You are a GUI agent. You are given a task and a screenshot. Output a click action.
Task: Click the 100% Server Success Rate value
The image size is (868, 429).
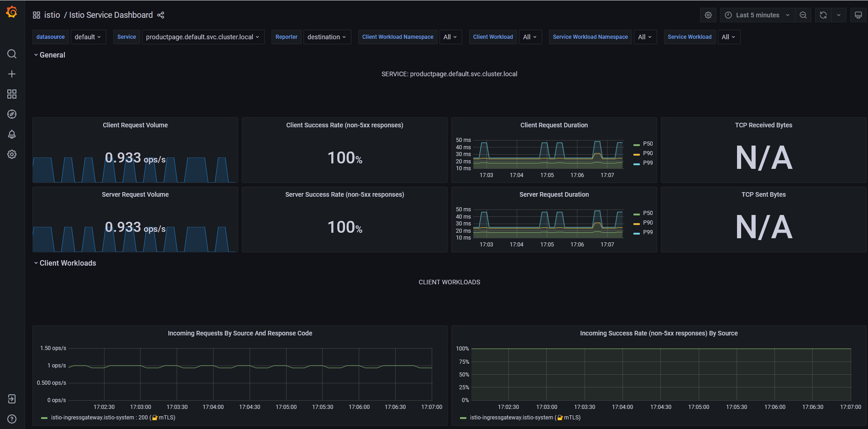pos(345,227)
